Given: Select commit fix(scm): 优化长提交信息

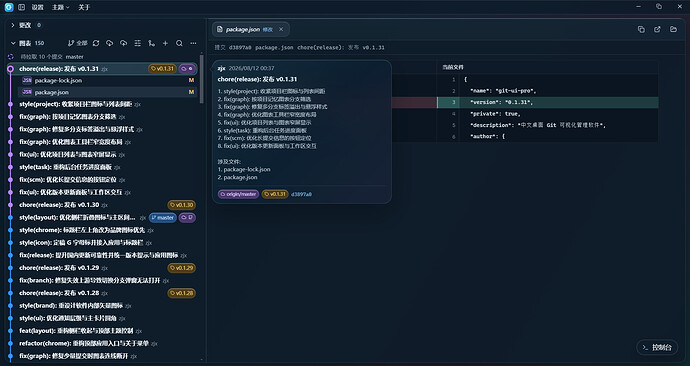Looking at the screenshot, I should click(x=102, y=180).
